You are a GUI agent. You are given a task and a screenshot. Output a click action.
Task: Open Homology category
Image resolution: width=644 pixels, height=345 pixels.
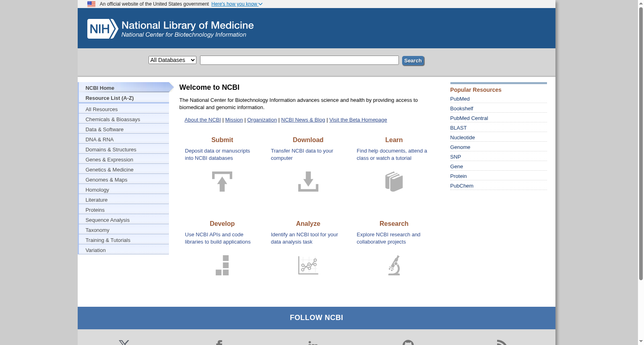[x=124, y=190]
